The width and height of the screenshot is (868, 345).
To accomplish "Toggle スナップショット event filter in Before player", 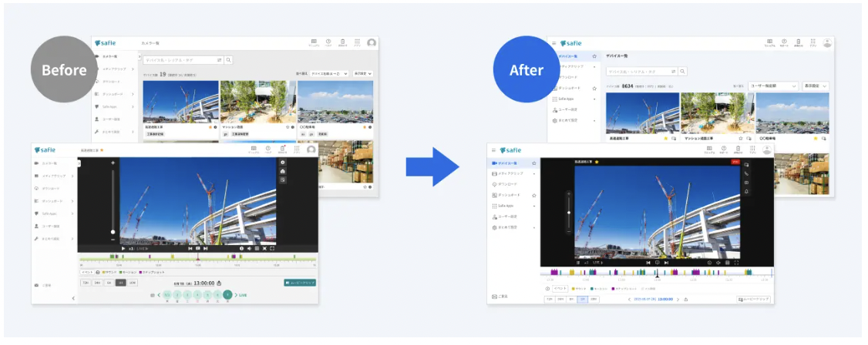I will (152, 273).
